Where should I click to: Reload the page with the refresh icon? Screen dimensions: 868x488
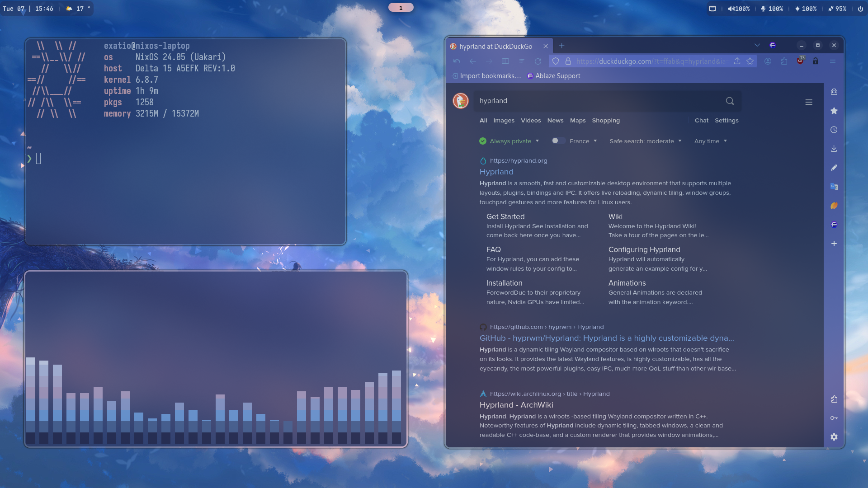pyautogui.click(x=538, y=61)
